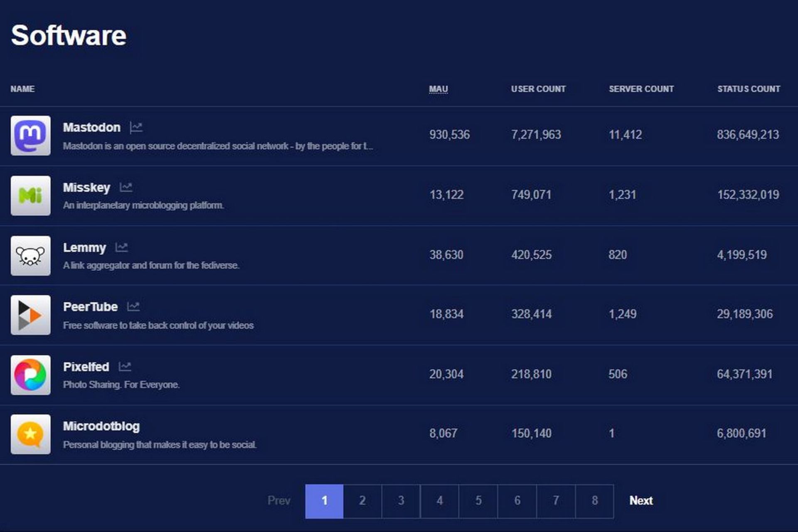Click the Microdotblog star logo icon
This screenshot has height=532, width=798.
(x=31, y=434)
